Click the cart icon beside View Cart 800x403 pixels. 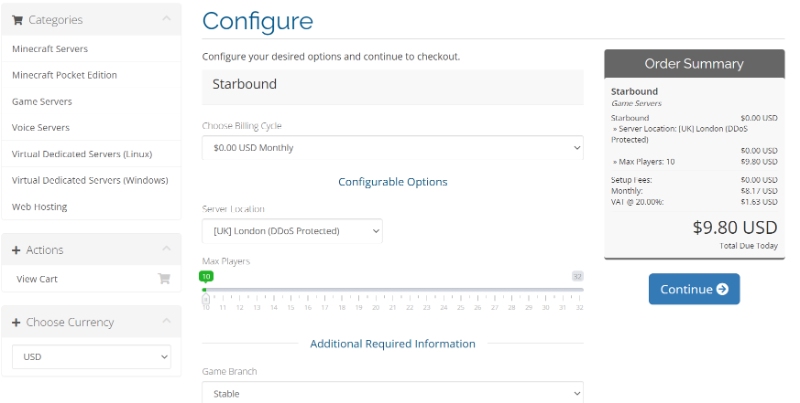click(x=164, y=279)
